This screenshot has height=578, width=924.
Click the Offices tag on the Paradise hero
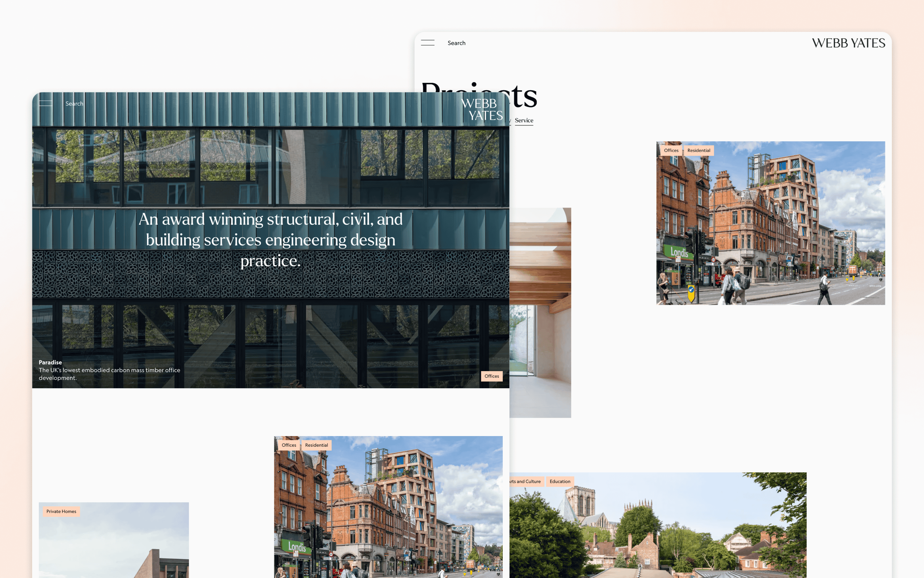pos(492,376)
